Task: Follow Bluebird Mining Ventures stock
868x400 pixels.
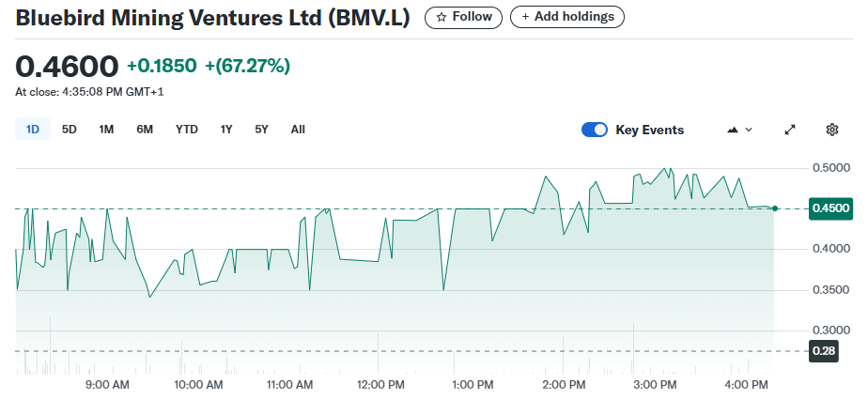Action: coord(463,18)
